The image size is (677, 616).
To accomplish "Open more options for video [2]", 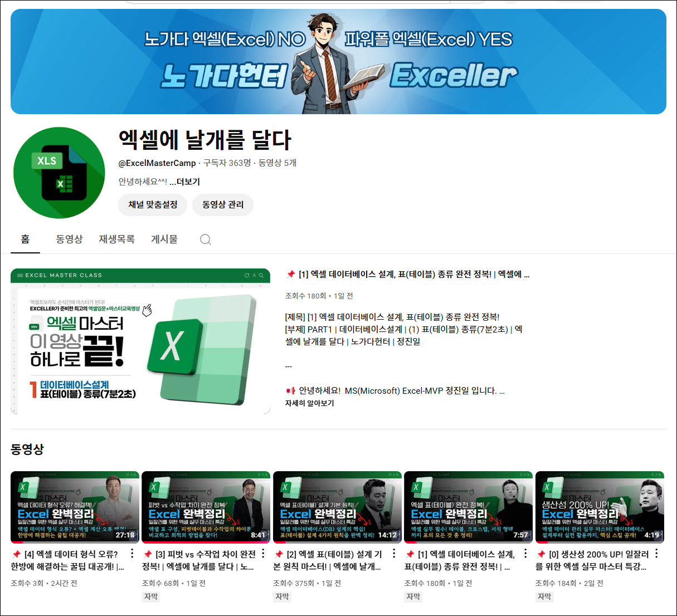I will (394, 554).
